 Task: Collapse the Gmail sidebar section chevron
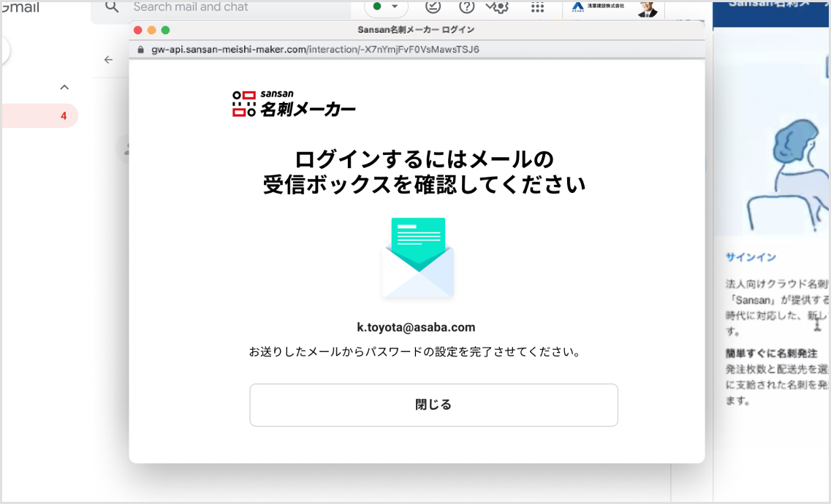click(64, 87)
